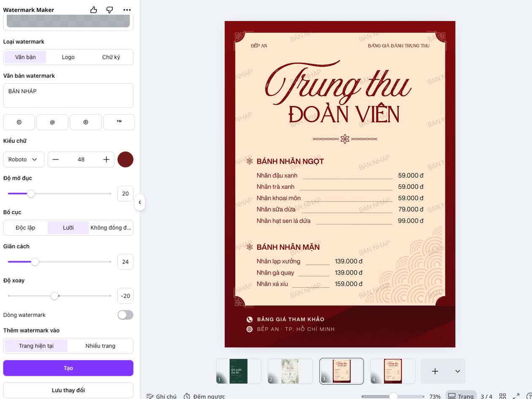Viewport: 532px width, 399px height.
Task: Open page 4 thumbnail
Action: tap(393, 371)
